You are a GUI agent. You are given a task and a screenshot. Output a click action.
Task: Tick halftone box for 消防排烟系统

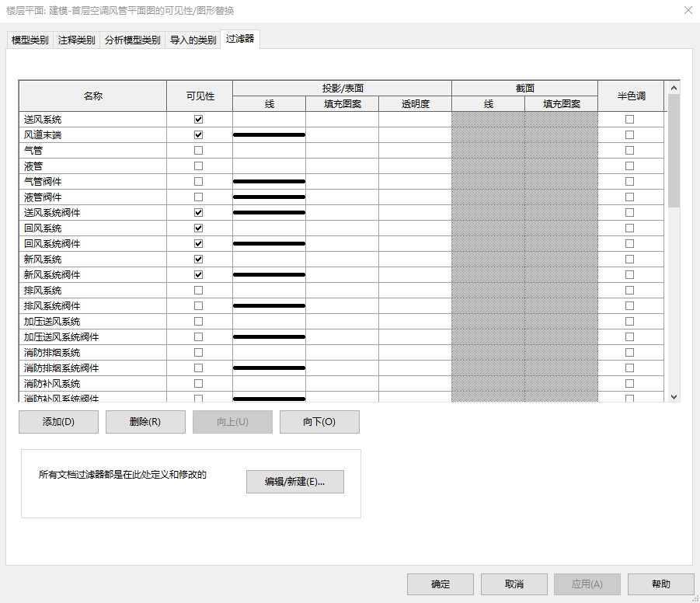629,353
